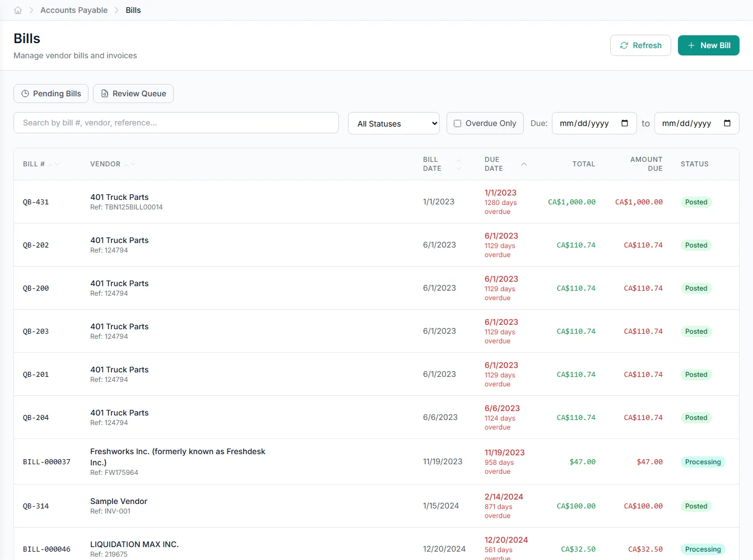Open bill QB-200
The height and width of the screenshot is (560, 753).
coord(36,288)
